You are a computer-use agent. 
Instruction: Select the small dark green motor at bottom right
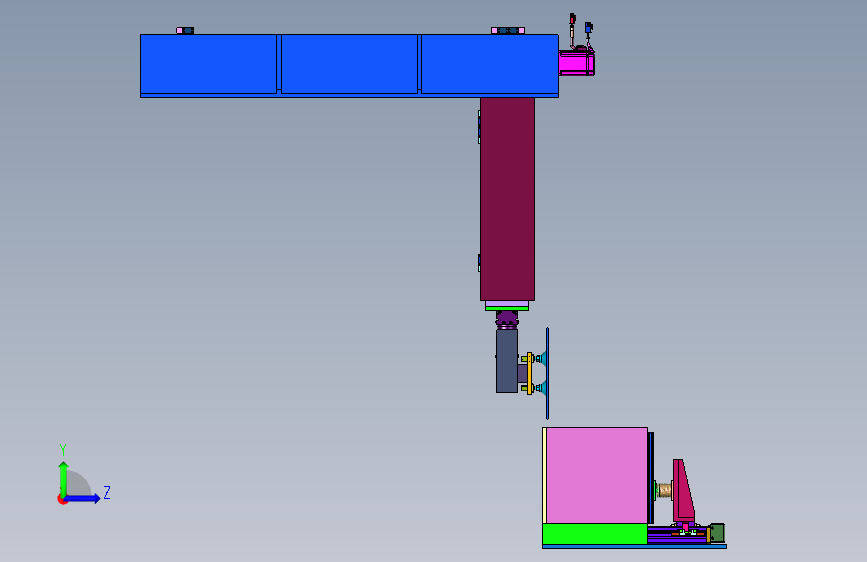(717, 533)
